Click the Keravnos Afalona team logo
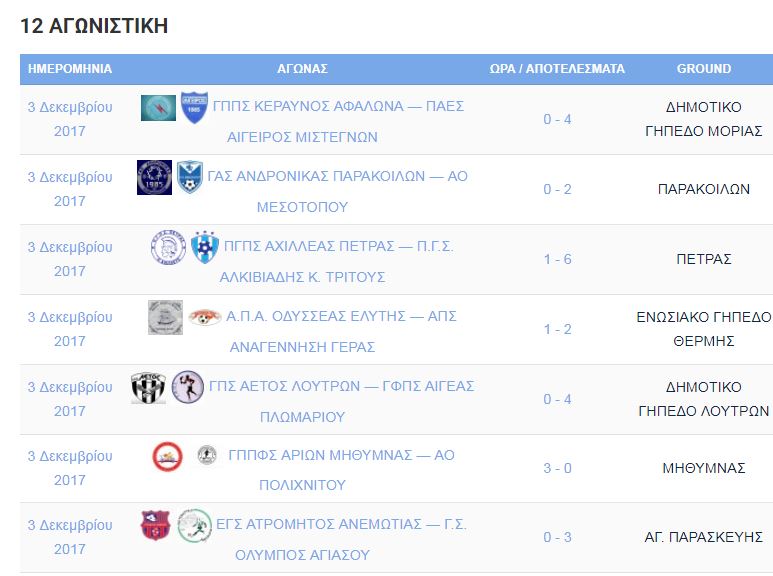This screenshot has height=576, width=773. [158, 108]
